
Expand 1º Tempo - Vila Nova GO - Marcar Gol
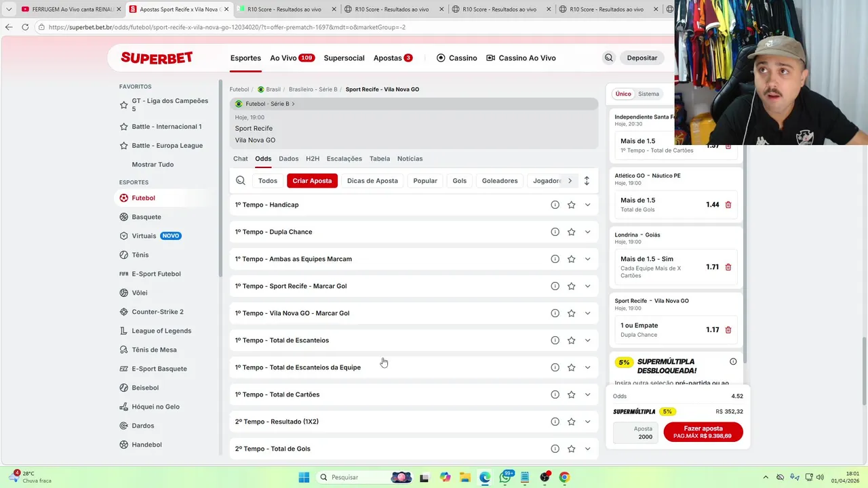tap(587, 313)
